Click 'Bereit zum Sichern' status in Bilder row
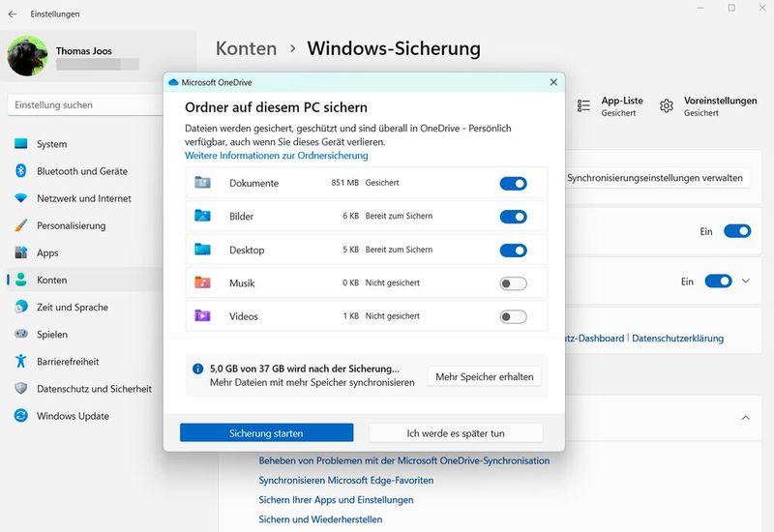 (x=399, y=216)
